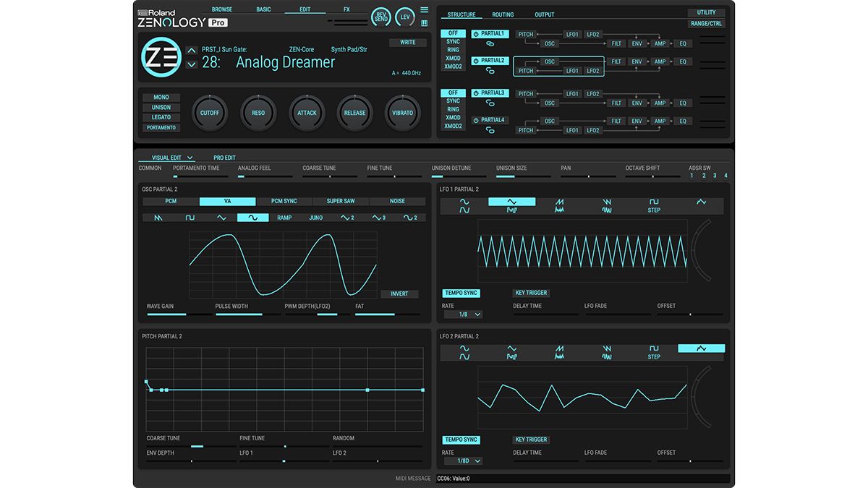Choose highlighted LFO 2 random wave shape
Image resolution: width=868 pixels, height=488 pixels.
click(701, 348)
